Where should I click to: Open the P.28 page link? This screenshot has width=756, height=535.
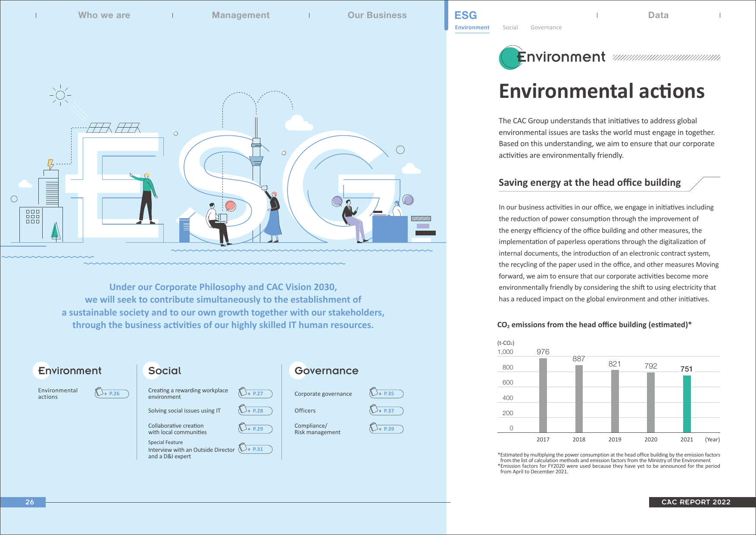click(x=255, y=410)
